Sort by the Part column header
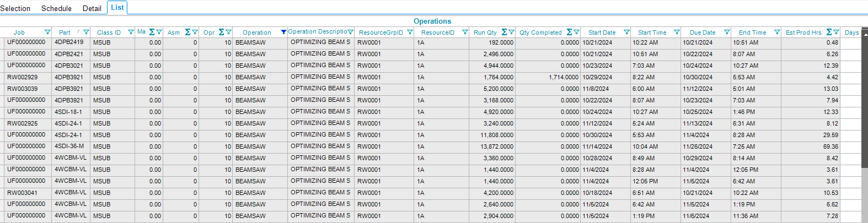 click(x=65, y=32)
